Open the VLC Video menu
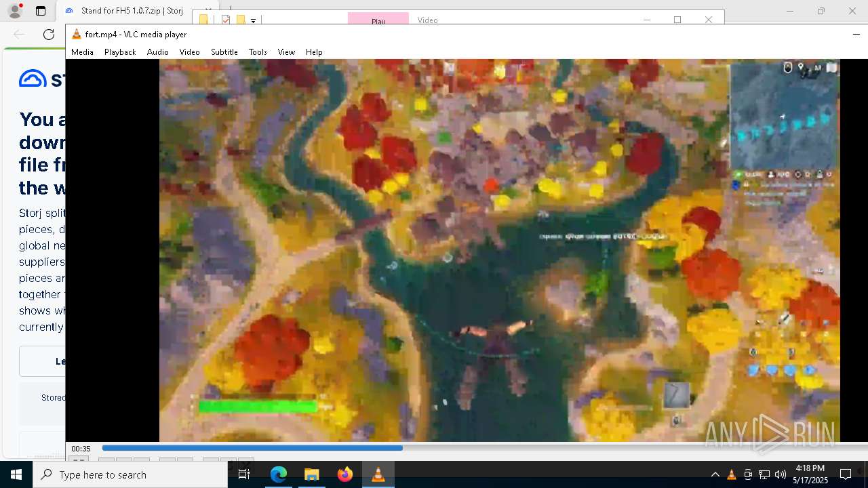This screenshot has width=868, height=488. (x=189, y=52)
